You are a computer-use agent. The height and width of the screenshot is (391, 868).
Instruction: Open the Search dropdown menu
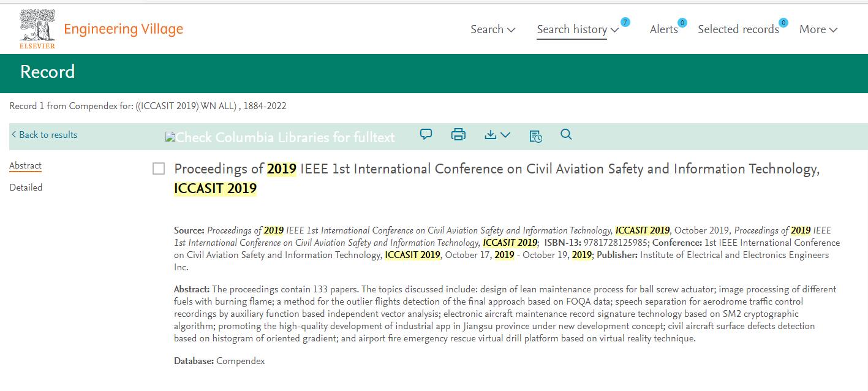(x=492, y=29)
